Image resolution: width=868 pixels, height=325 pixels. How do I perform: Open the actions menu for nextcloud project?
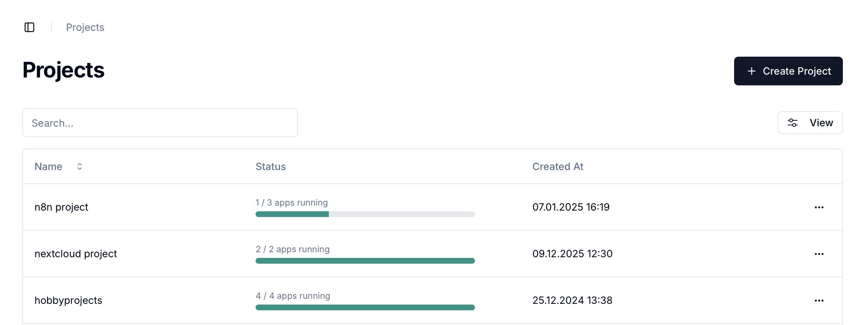tap(819, 254)
